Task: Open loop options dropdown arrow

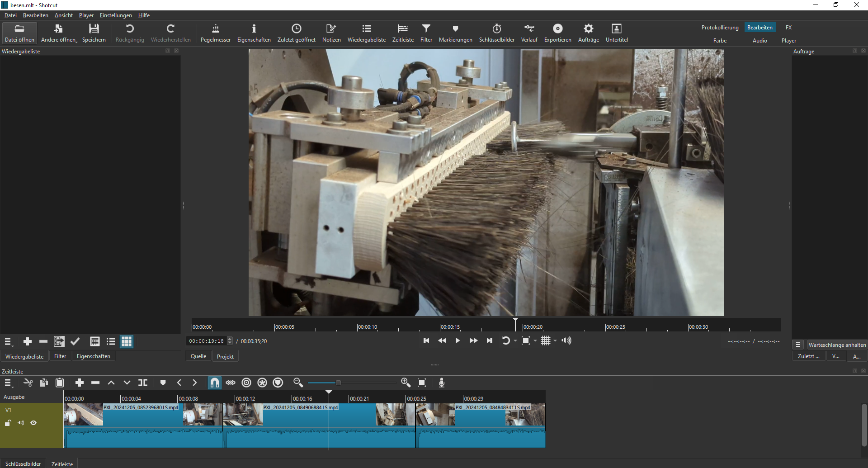Action: (x=515, y=341)
